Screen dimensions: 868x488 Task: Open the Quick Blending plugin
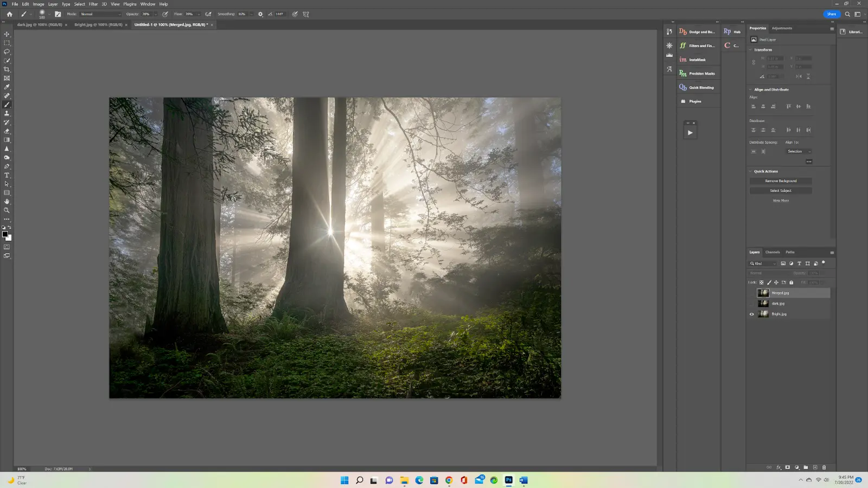tap(700, 87)
